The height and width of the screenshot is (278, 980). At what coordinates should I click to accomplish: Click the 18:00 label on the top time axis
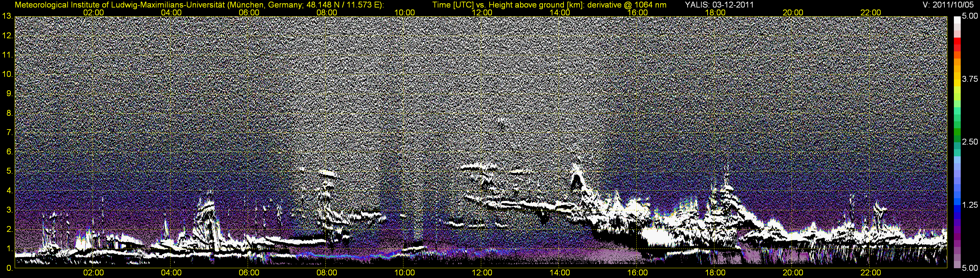715,12
